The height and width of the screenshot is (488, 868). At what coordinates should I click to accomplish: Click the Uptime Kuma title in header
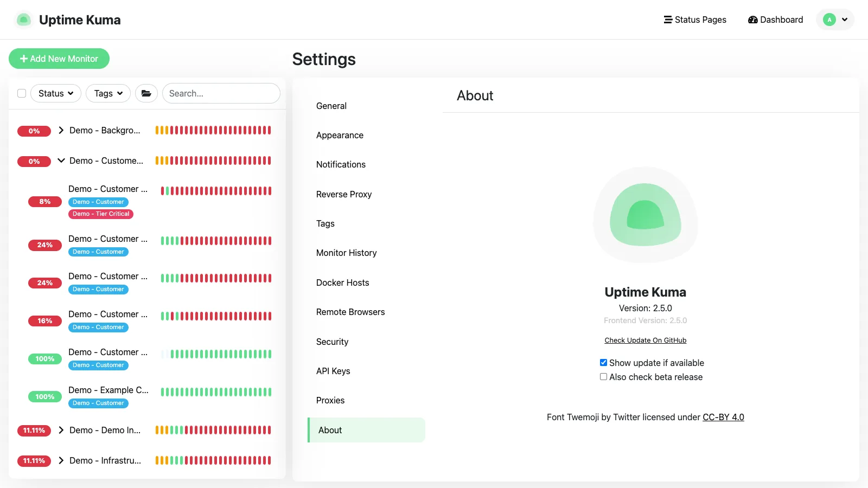80,20
